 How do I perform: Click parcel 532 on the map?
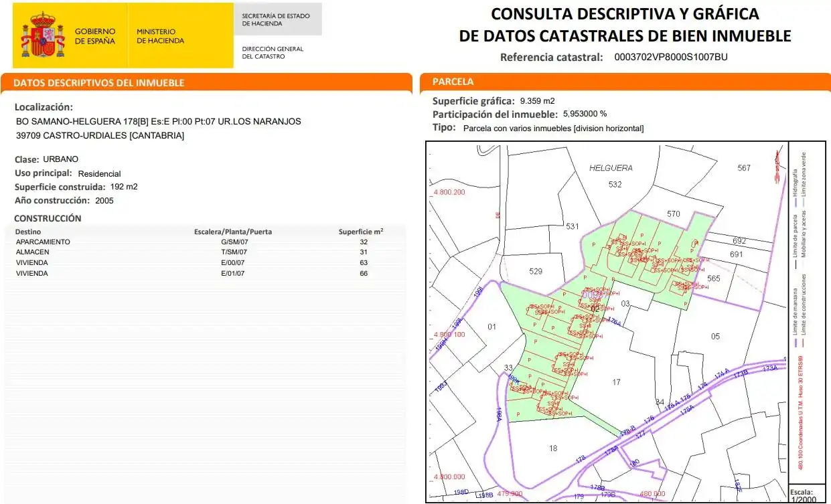tap(615, 184)
